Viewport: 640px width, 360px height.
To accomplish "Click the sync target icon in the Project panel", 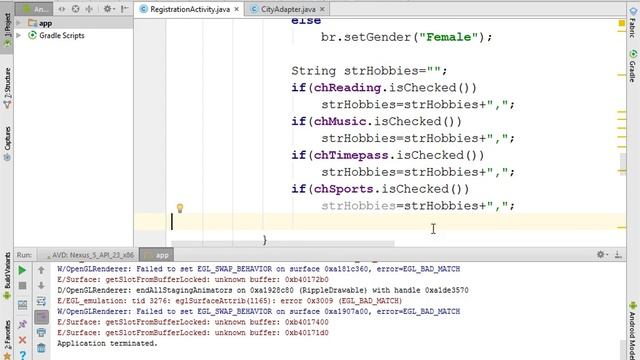I will point(76,9).
